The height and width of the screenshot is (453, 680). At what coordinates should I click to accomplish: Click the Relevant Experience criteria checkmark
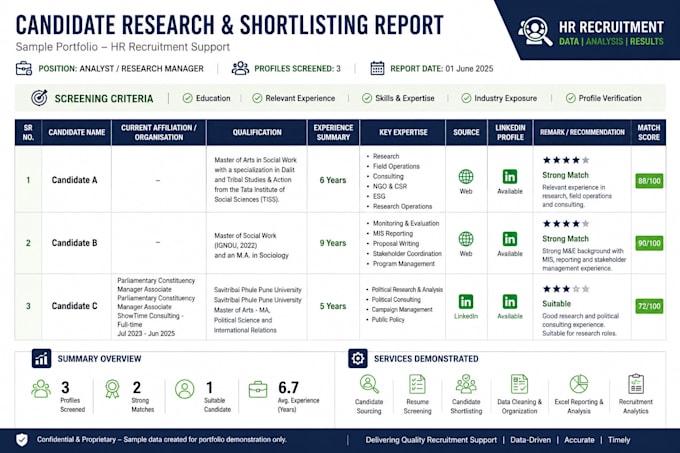point(257,98)
